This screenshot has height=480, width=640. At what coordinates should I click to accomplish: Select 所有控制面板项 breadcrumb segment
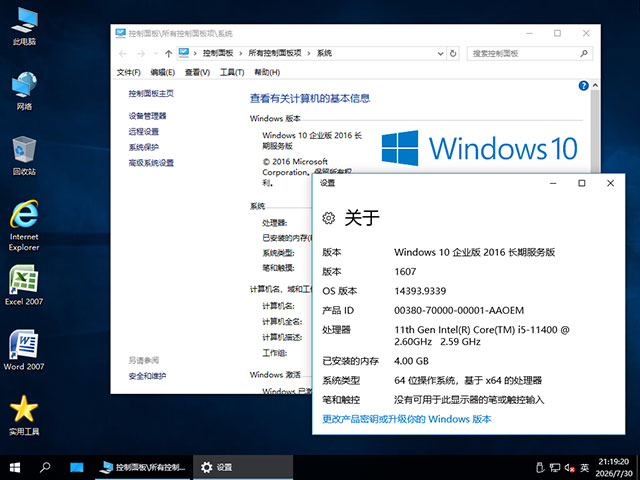[x=275, y=53]
